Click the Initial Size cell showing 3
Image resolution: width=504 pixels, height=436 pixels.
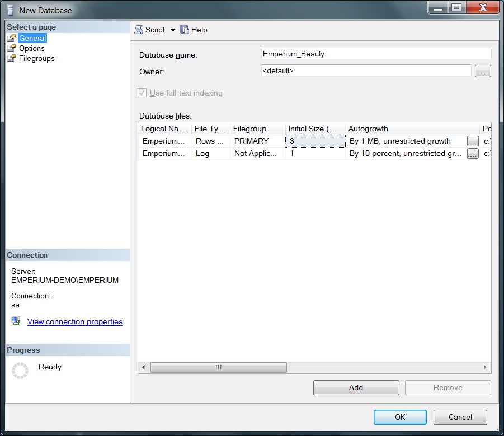[x=315, y=141]
